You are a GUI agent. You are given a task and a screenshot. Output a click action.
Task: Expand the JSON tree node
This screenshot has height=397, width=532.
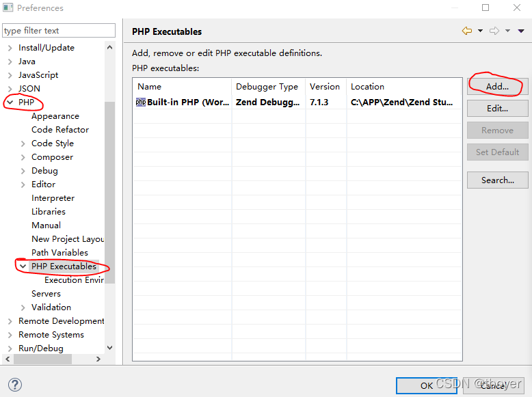pyautogui.click(x=10, y=89)
